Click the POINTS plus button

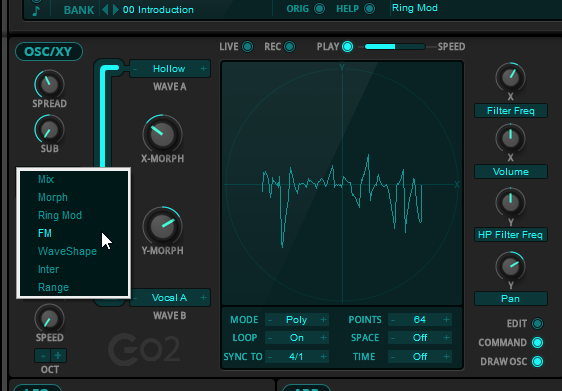pyautogui.click(x=446, y=319)
